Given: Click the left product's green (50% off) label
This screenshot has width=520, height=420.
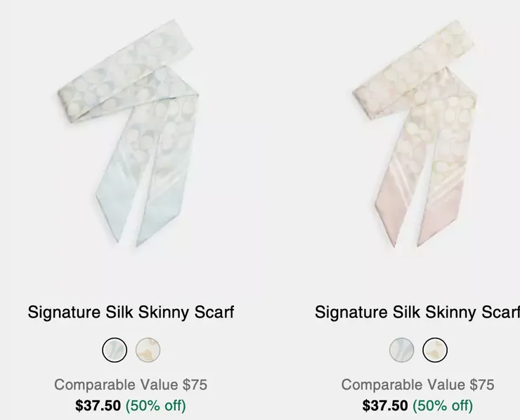Looking at the screenshot, I should coord(155,405).
